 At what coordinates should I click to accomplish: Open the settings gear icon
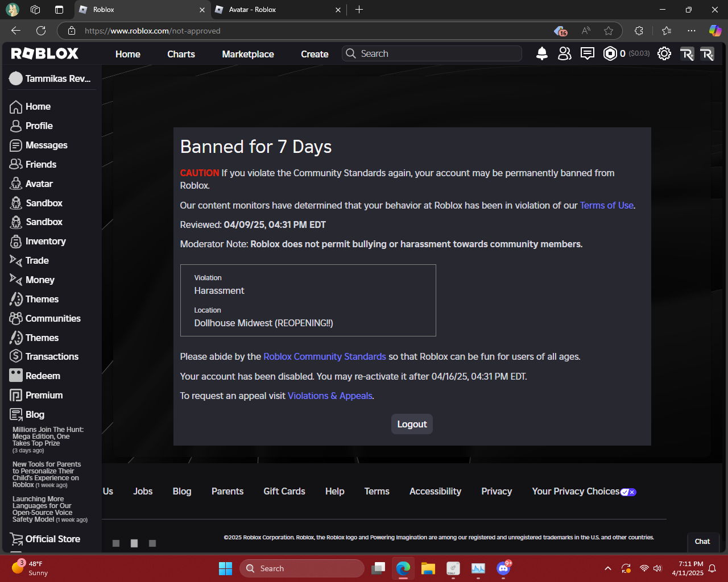664,53
